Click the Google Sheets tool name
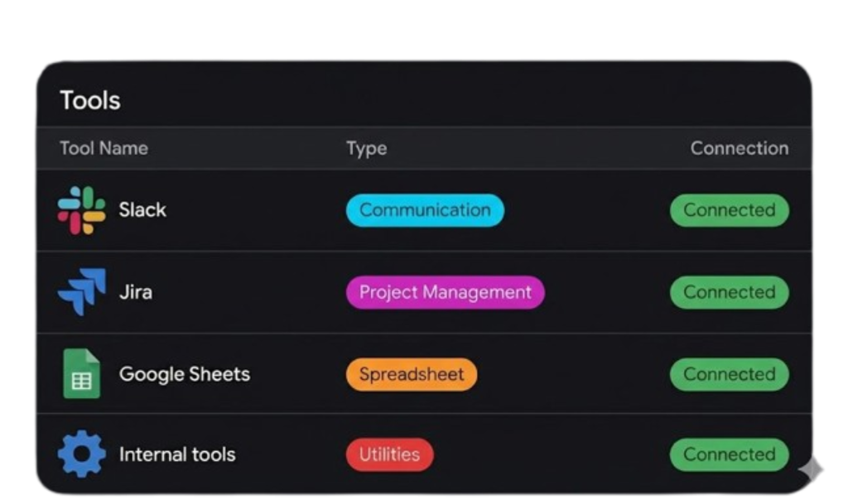 [185, 374]
